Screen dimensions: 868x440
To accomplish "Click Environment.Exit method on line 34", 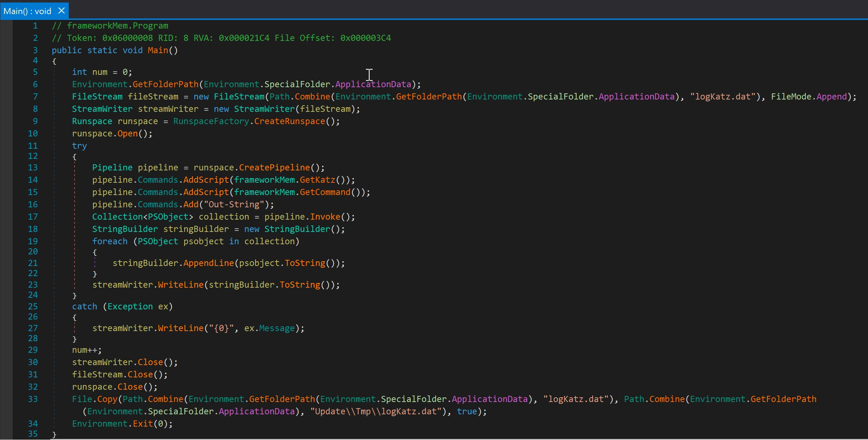I will click(143, 424).
